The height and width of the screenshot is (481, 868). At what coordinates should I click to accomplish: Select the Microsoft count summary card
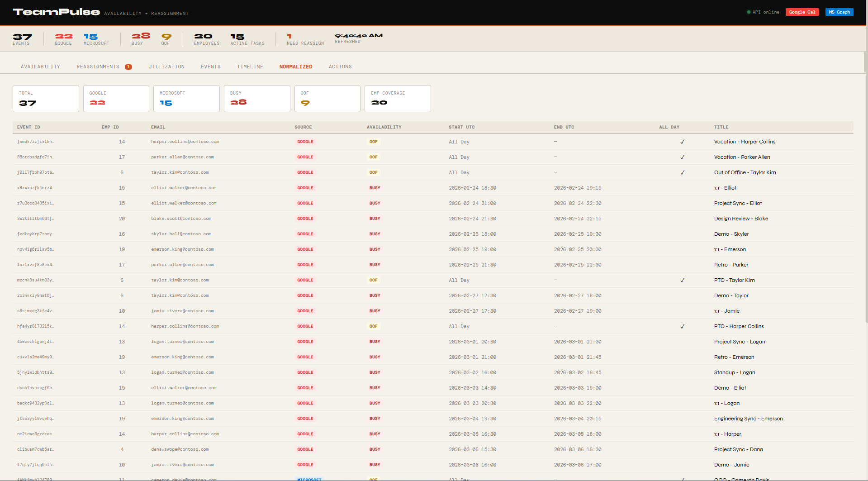click(x=186, y=99)
